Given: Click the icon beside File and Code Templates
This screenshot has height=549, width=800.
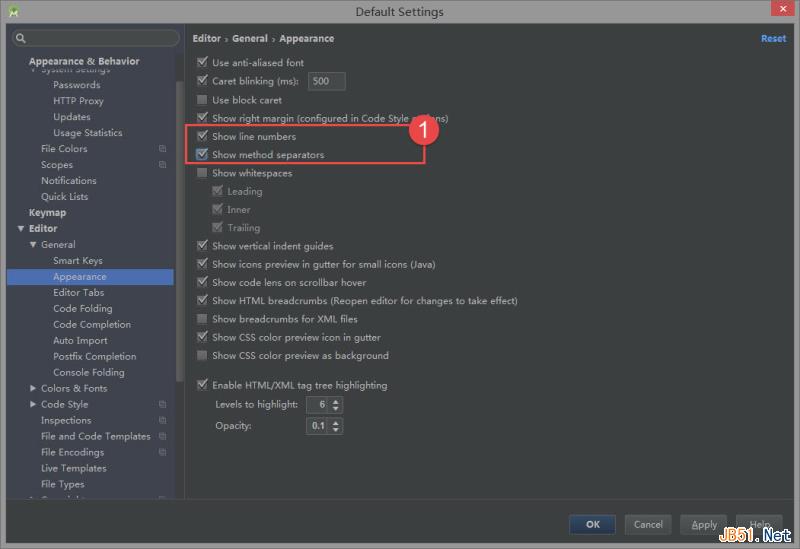Looking at the screenshot, I should 162,437.
